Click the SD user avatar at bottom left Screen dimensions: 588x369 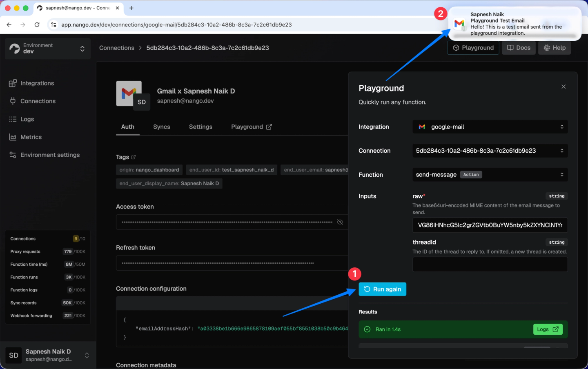[x=13, y=355]
